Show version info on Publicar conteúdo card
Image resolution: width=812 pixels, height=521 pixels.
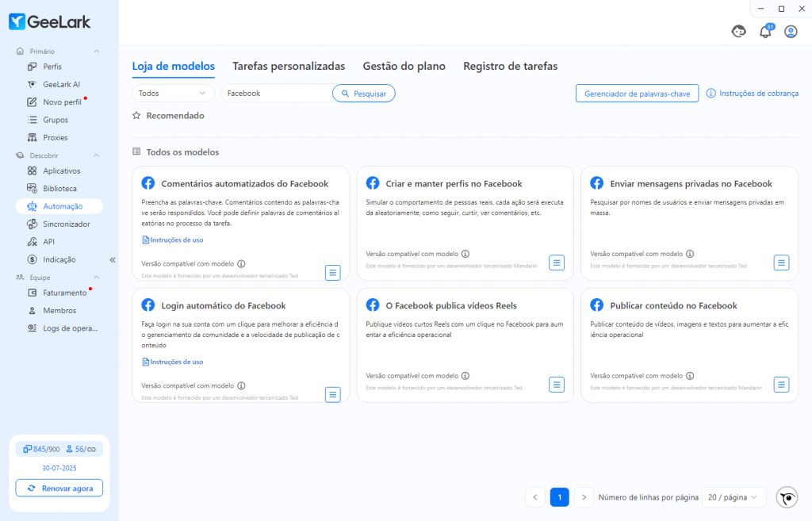(x=690, y=376)
